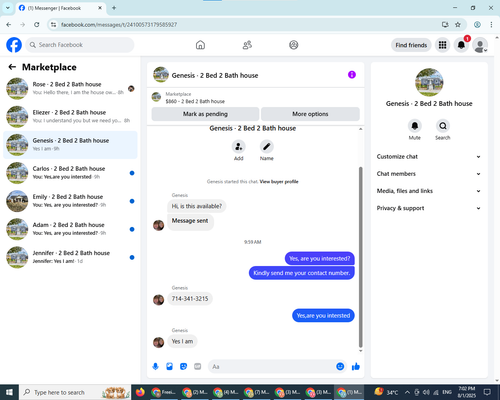Image resolution: width=500 pixels, height=400 pixels.
Task: Open the Windows Start button
Action: 9,392
